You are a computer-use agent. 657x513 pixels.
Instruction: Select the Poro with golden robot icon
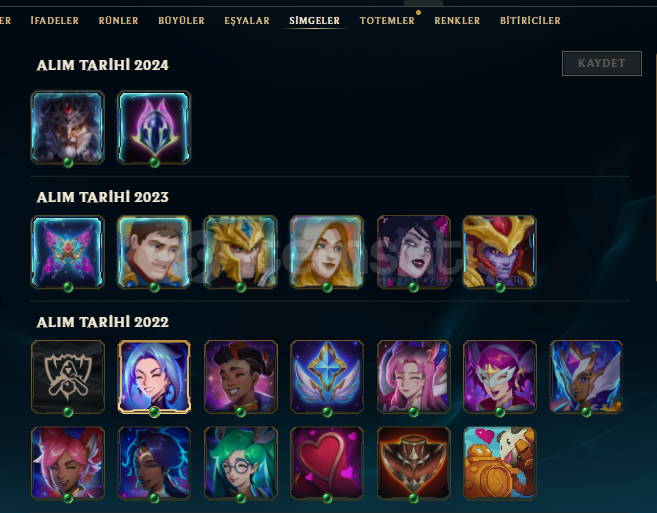(x=500, y=463)
